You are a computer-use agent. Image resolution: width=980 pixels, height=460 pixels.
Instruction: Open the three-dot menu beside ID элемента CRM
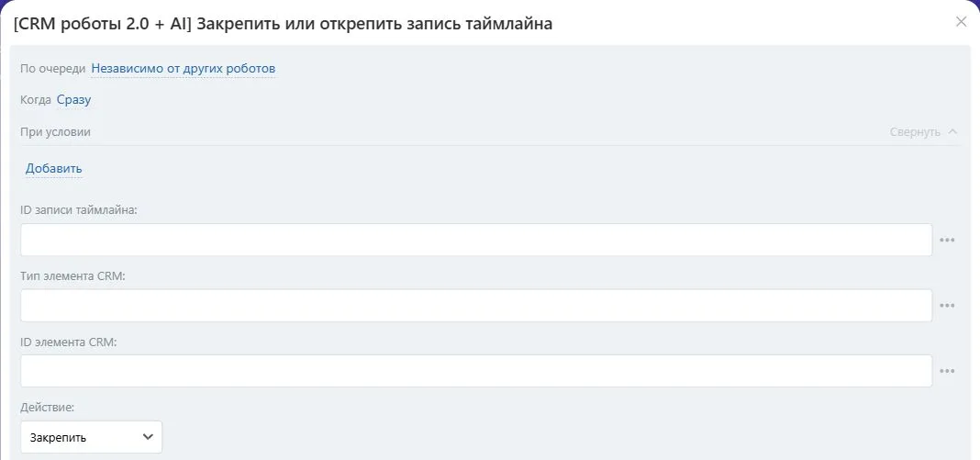[947, 371]
